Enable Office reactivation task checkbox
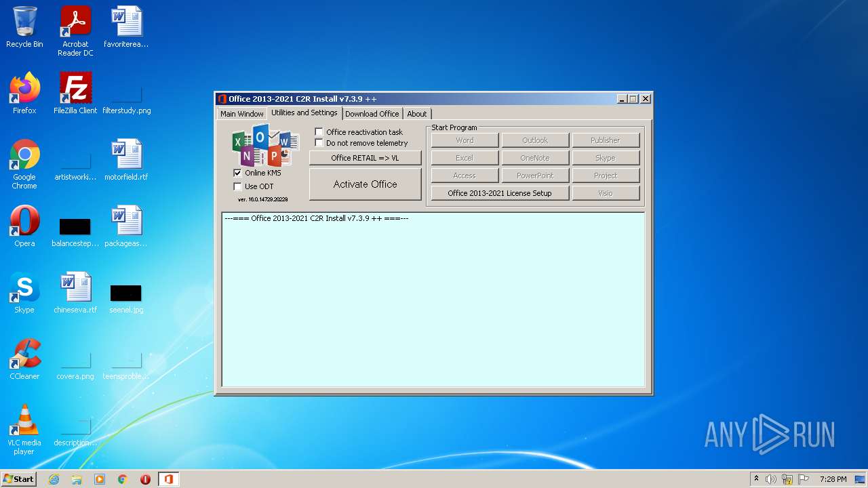The height and width of the screenshot is (488, 868). 319,132
